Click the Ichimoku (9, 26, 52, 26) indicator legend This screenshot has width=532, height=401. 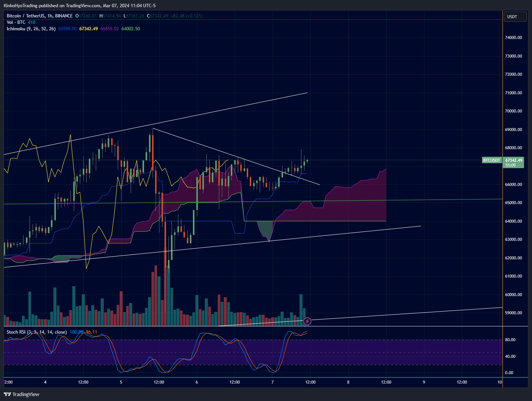31,29
